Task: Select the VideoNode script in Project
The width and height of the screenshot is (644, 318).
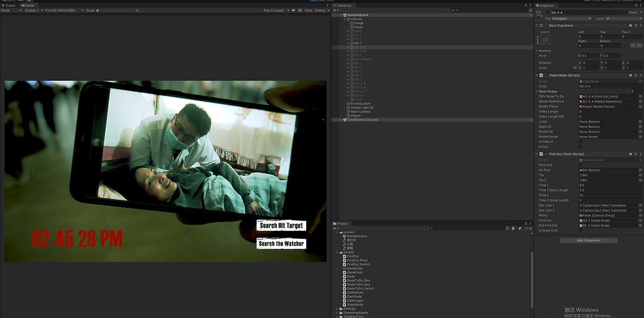Action: pyautogui.click(x=355, y=305)
